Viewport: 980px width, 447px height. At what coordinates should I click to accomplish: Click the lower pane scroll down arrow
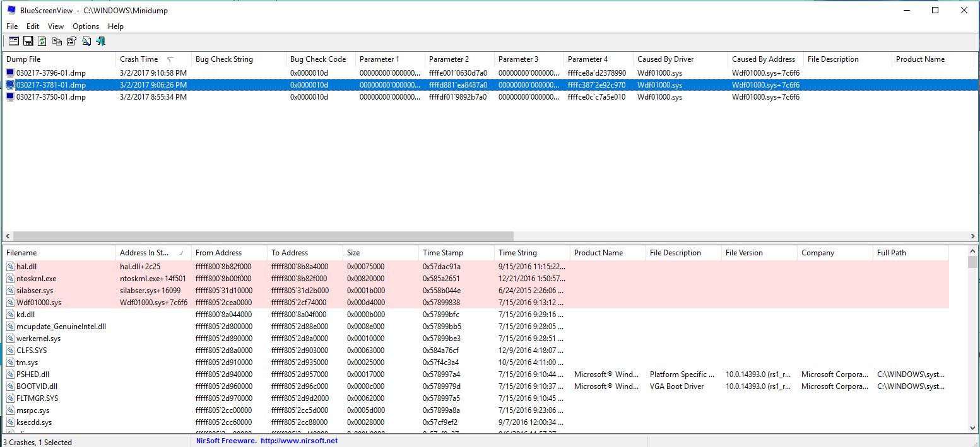click(972, 428)
